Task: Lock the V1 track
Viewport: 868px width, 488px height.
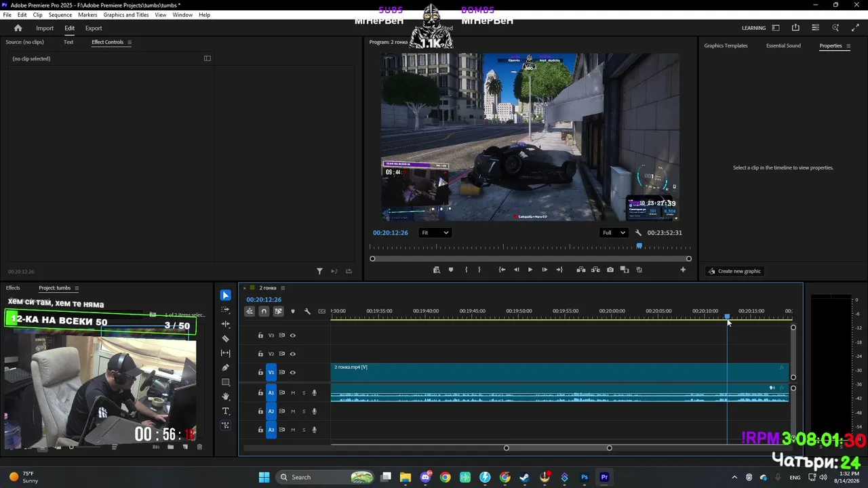Action: (260, 372)
